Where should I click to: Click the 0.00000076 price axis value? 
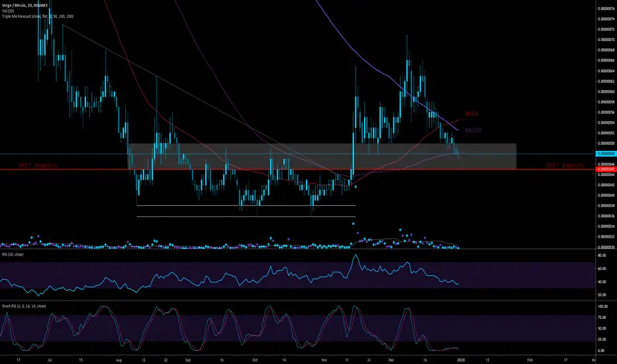pyautogui.click(x=606, y=9)
